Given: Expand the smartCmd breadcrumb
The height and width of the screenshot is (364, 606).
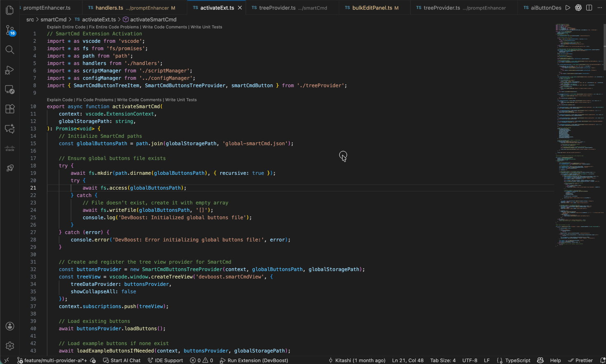Looking at the screenshot, I should tap(54, 19).
